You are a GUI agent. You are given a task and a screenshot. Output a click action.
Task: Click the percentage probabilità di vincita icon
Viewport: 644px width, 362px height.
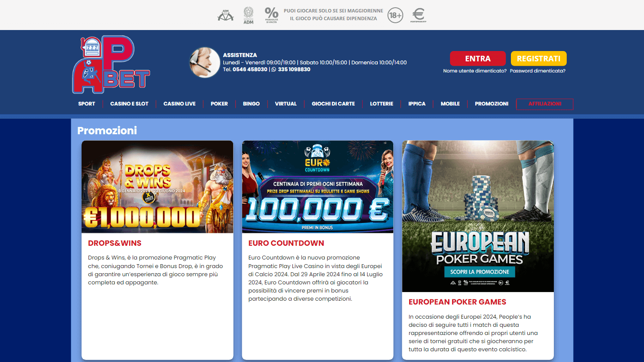point(271,15)
